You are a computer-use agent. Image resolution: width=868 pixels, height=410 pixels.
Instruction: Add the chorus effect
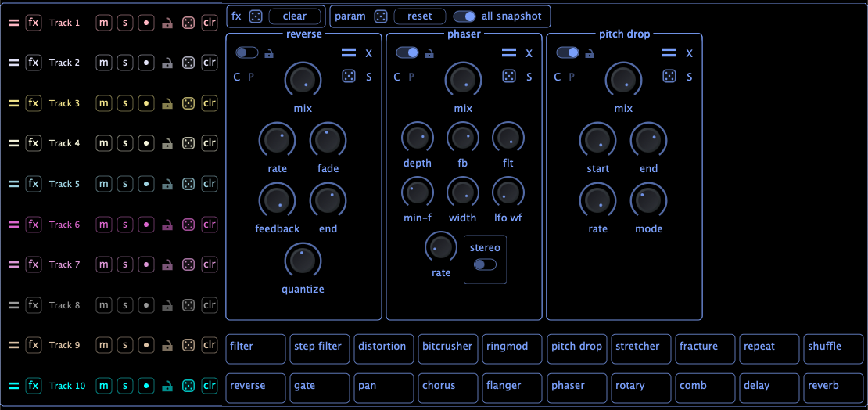click(x=448, y=388)
